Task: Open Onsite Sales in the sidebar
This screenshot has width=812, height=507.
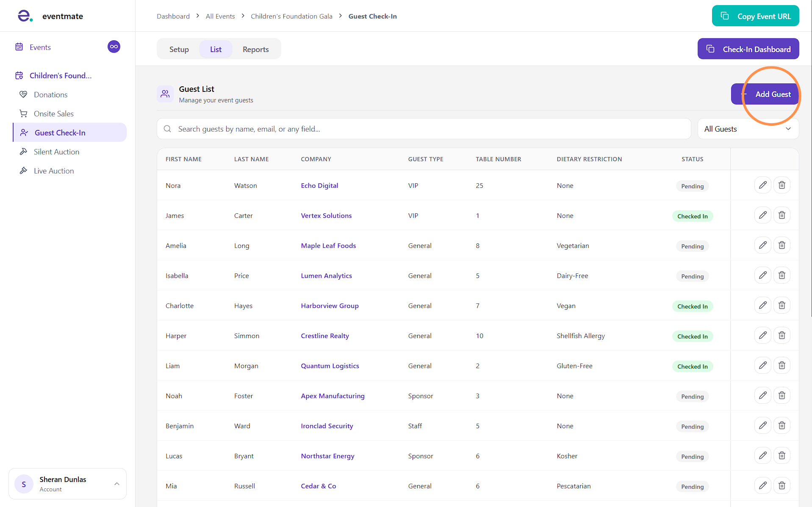Action: click(54, 114)
